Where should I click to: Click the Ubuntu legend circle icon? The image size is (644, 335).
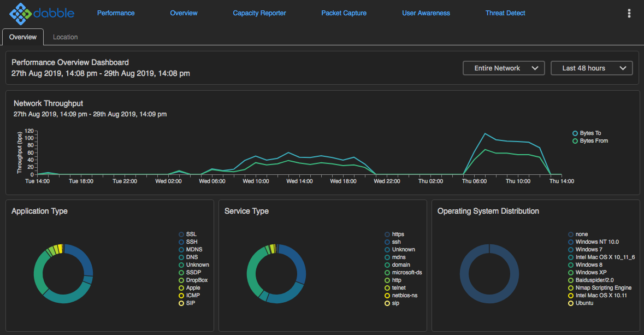[x=571, y=303]
